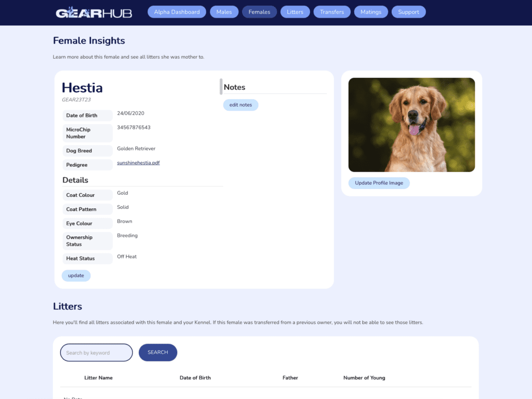Click the GEAR23T23 identifier text
This screenshot has width=532, height=399.
pyautogui.click(x=76, y=100)
